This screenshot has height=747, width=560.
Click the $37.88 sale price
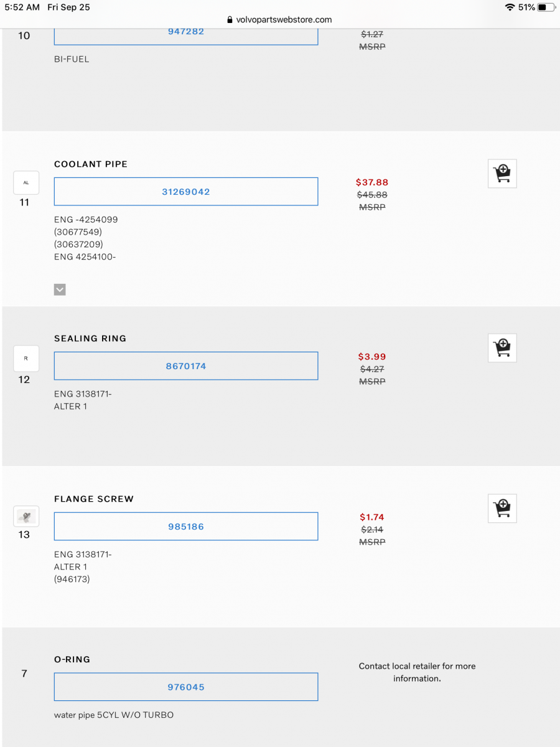pos(371,182)
